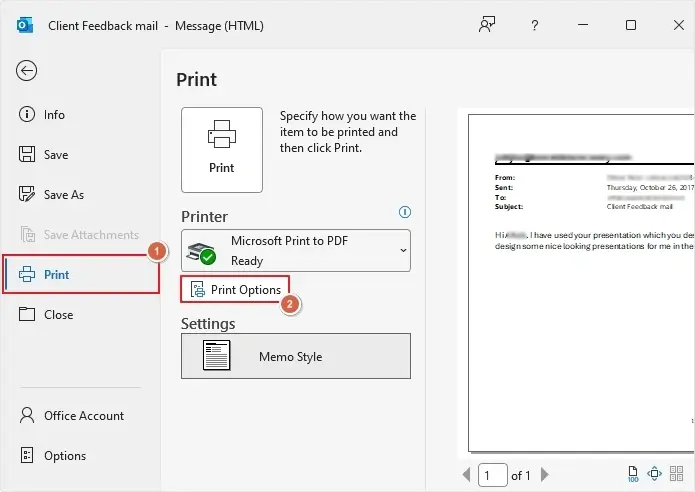The image size is (695, 492).
Task: Open Options in the sidebar
Action: (x=53, y=456)
